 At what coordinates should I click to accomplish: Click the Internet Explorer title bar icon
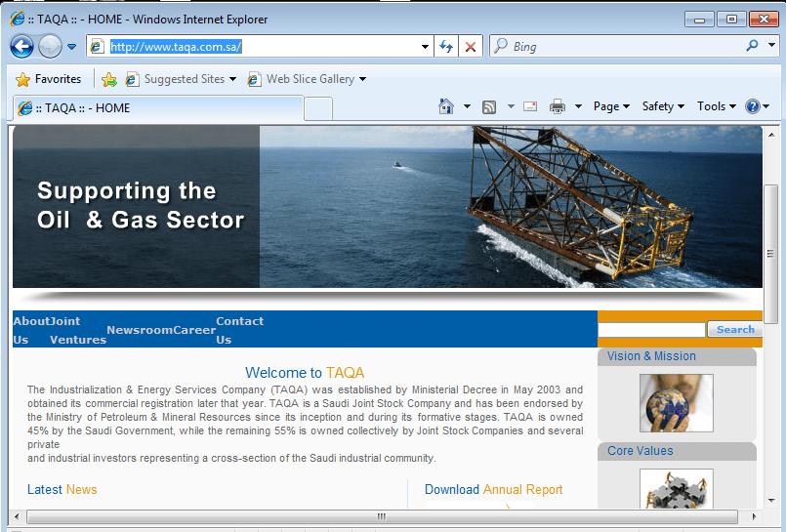click(x=17, y=20)
